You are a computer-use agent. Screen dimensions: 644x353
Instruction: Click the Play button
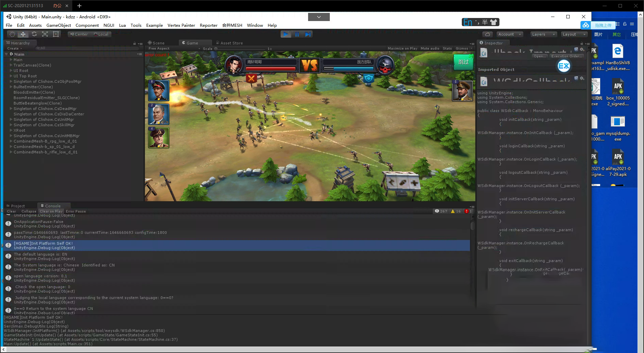coord(286,34)
